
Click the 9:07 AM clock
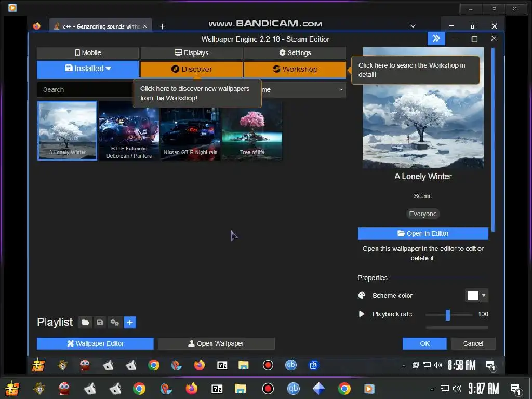click(484, 389)
